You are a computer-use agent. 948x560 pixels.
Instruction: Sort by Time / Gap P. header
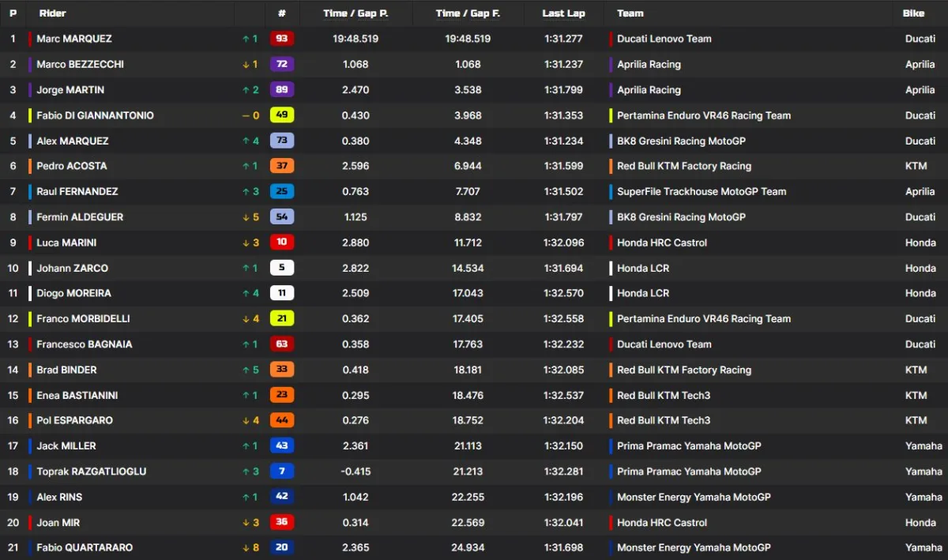[355, 13]
